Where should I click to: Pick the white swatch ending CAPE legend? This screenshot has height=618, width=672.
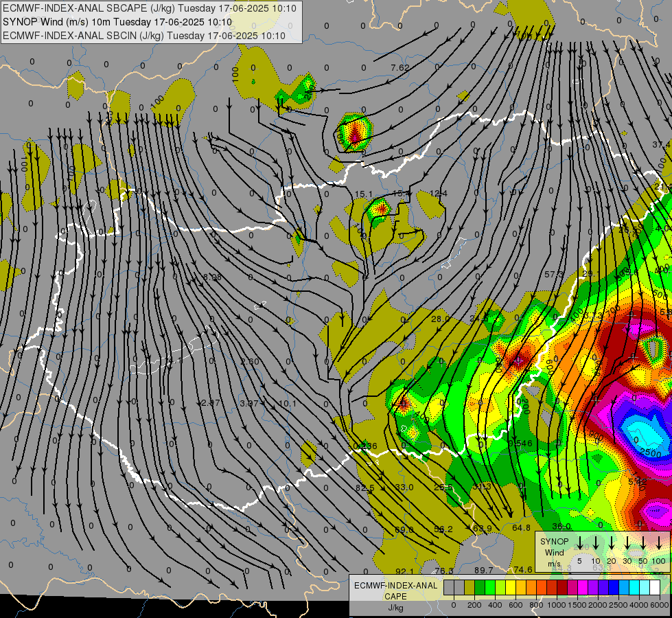point(654,588)
